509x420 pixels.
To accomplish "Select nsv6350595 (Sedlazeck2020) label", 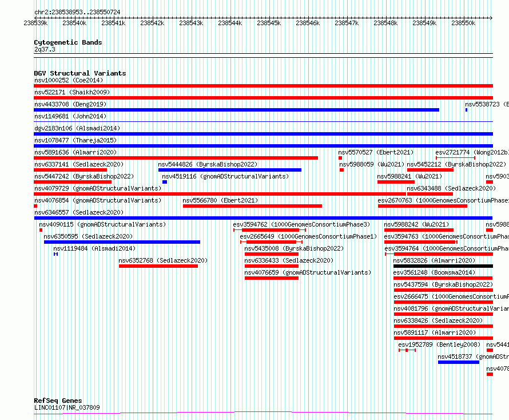I will 88,236.
